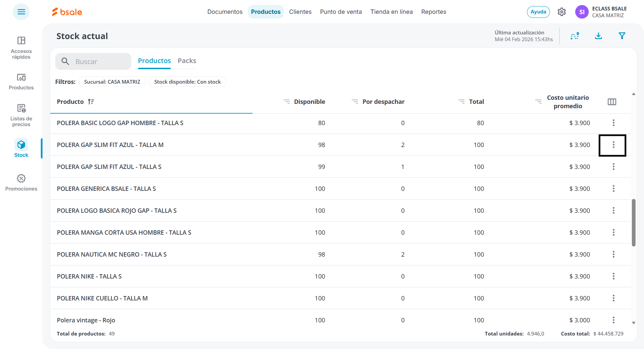Click the scrollbar up arrow
Viewport: 644px width, 349px height.
pos(634,94)
